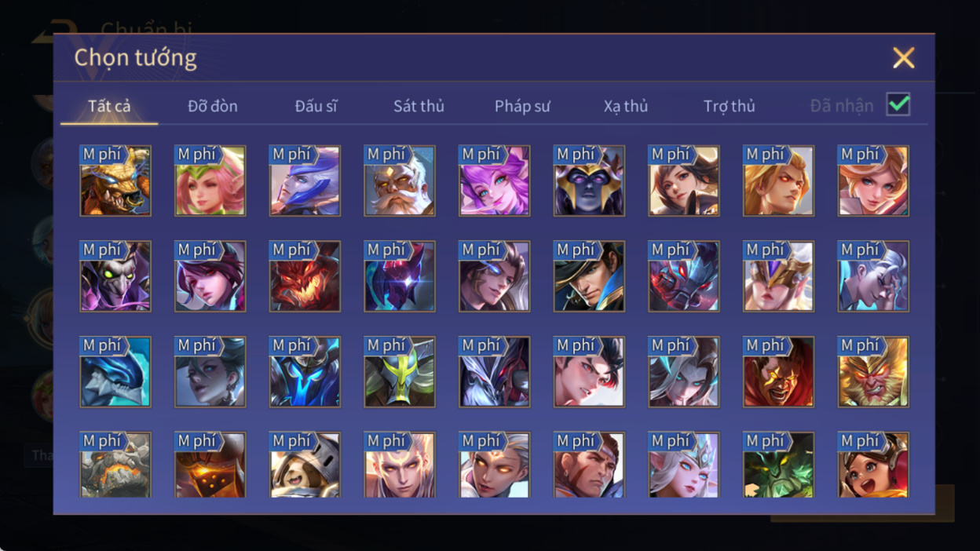The width and height of the screenshot is (980, 551).
Task: Choose the white-bearded old man hero
Action: point(400,181)
